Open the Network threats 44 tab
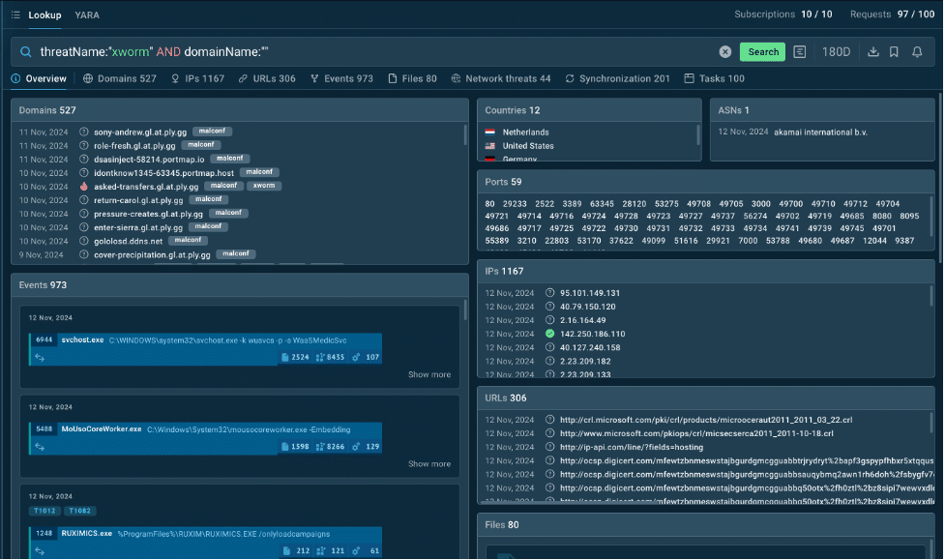The height and width of the screenshot is (560, 945). (500, 78)
